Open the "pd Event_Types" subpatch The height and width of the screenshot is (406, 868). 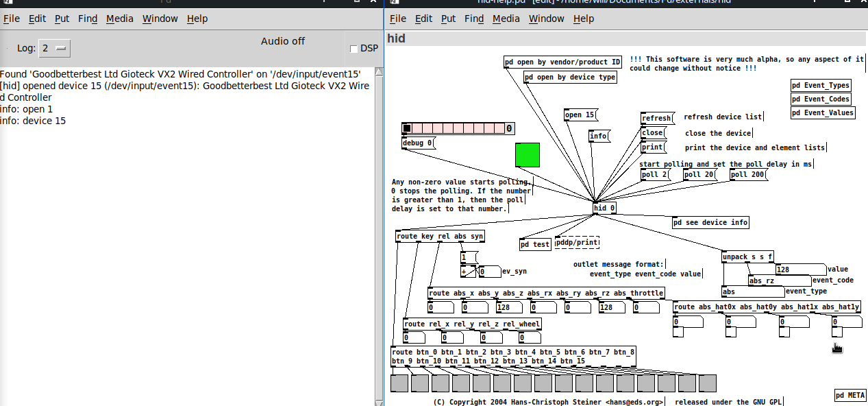821,86
